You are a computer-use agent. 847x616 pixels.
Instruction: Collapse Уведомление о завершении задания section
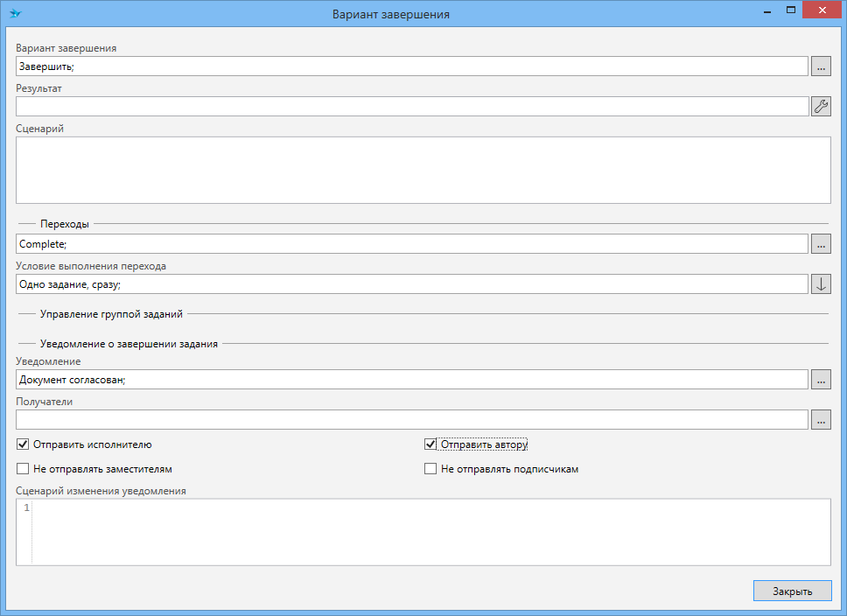tap(129, 344)
